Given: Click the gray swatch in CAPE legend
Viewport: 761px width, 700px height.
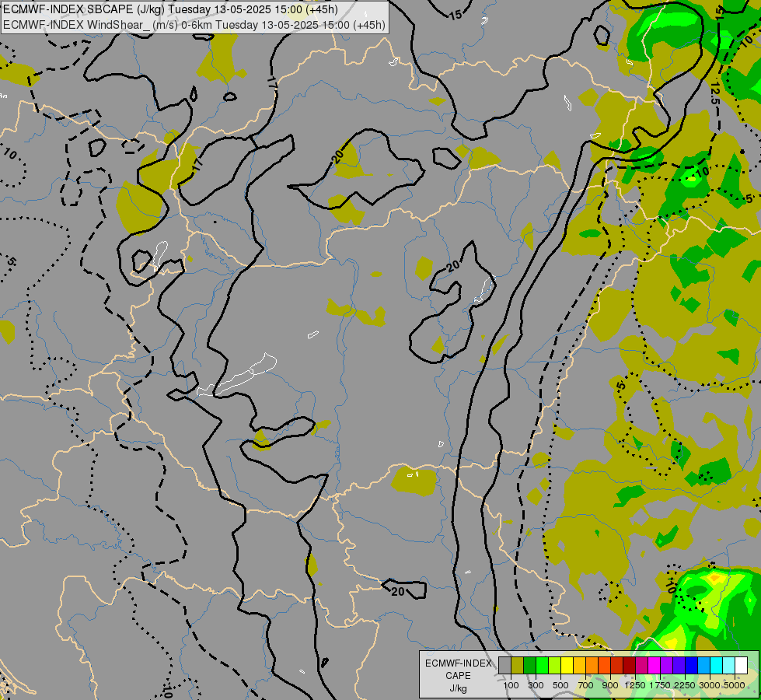Looking at the screenshot, I should (x=504, y=665).
